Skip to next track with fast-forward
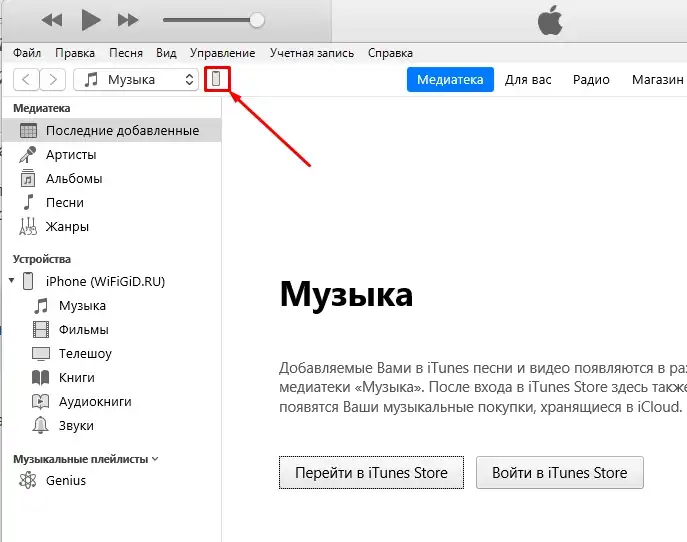The height and width of the screenshot is (542, 687). [128, 20]
